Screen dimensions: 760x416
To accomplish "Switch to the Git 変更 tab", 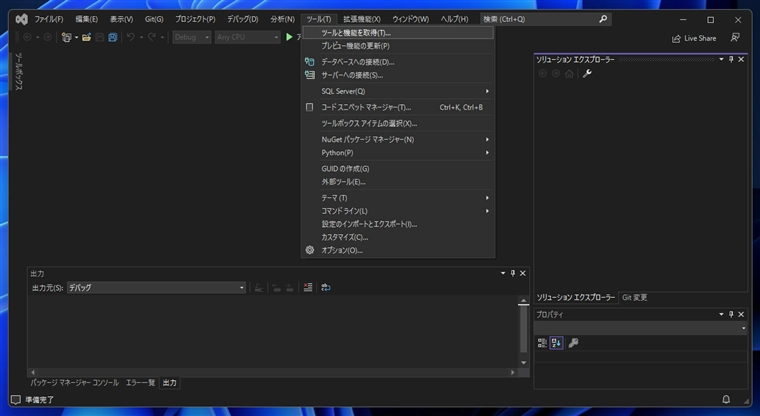I will [634, 297].
